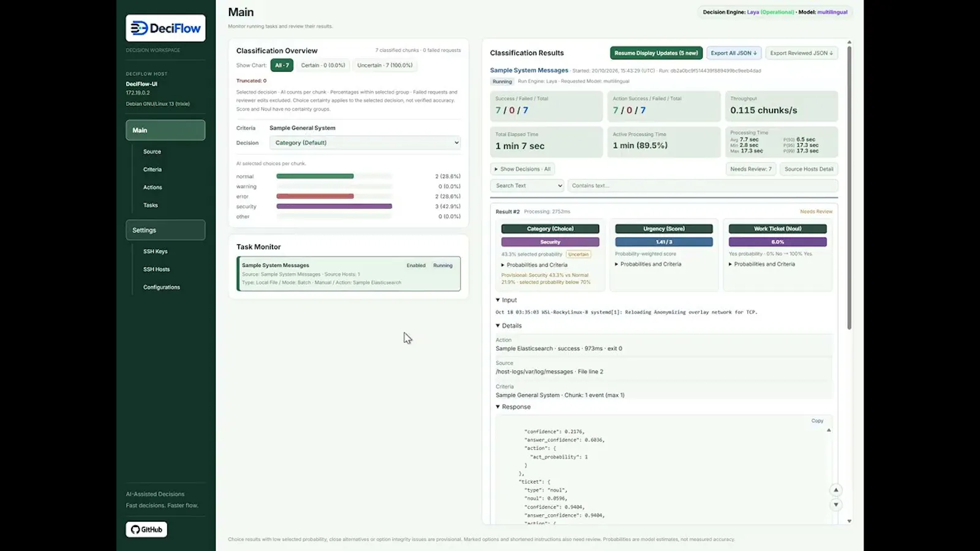Click the Sample System Messages run link
This screenshot has width=980, height=551.
[x=529, y=70]
